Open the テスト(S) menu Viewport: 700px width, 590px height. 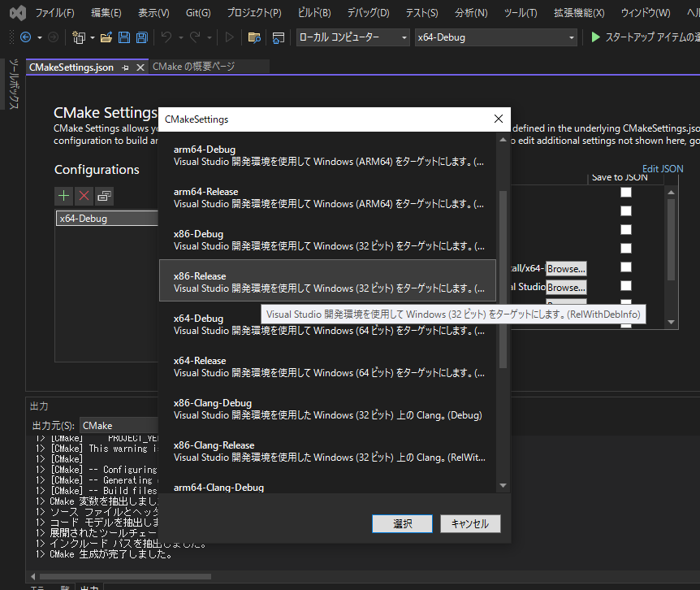pyautogui.click(x=422, y=13)
